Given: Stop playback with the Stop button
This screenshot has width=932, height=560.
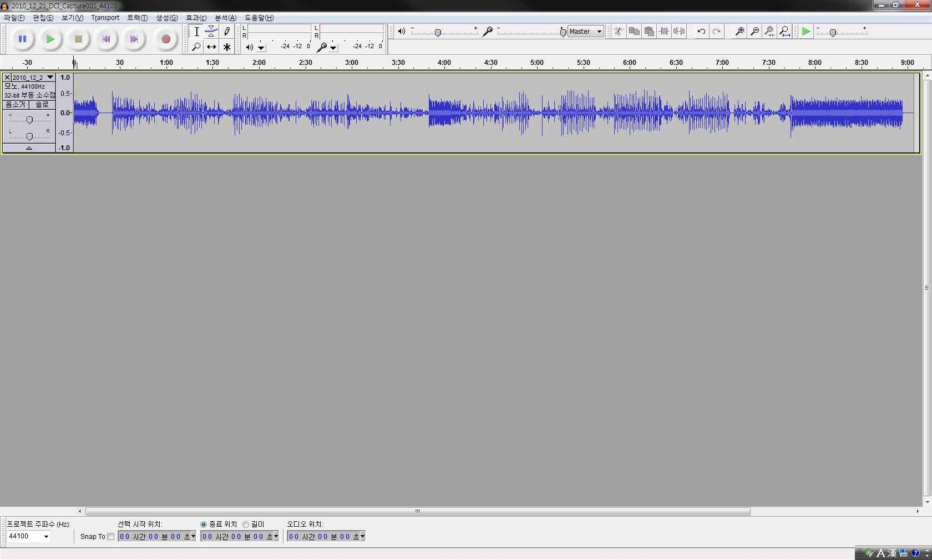Looking at the screenshot, I should pyautogui.click(x=78, y=39).
